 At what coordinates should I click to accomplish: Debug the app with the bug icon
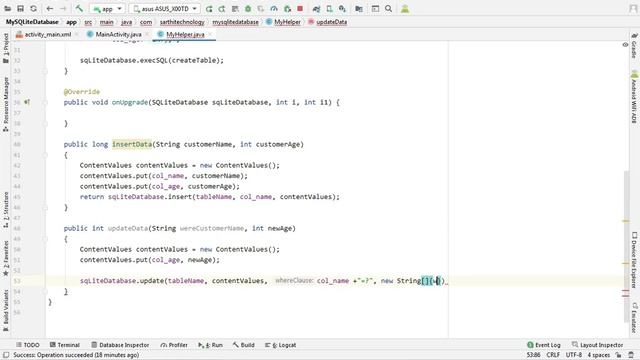tap(248, 9)
